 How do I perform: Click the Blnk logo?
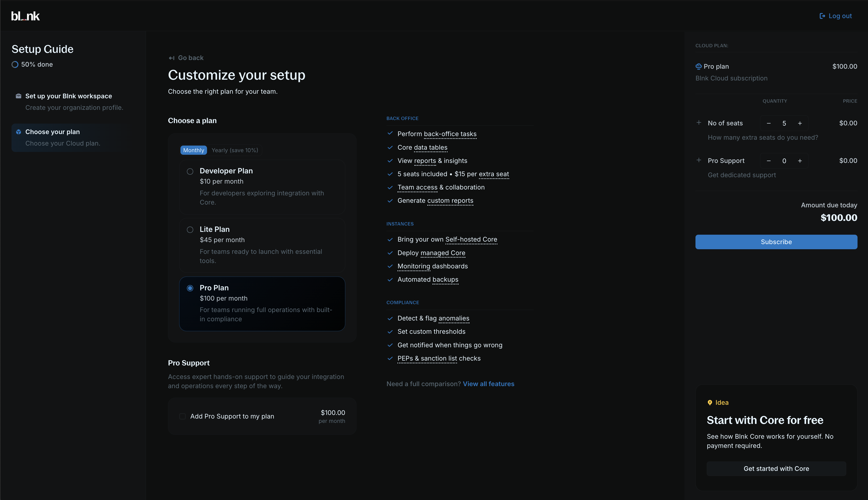click(25, 16)
